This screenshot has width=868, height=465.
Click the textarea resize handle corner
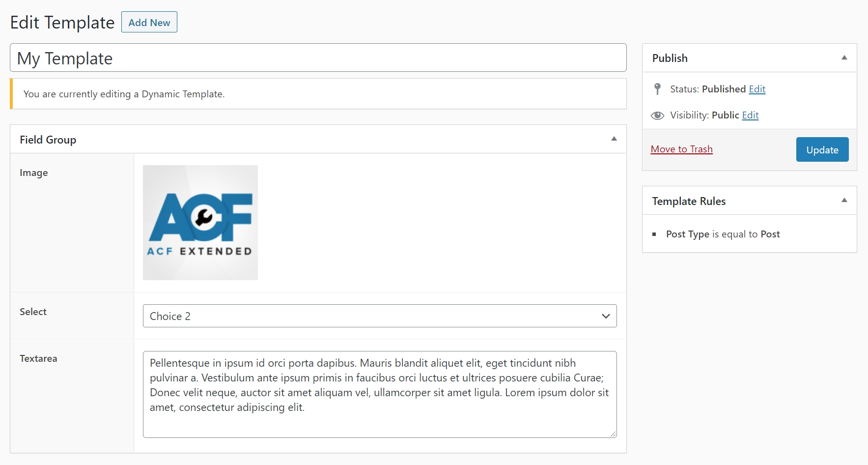[613, 434]
